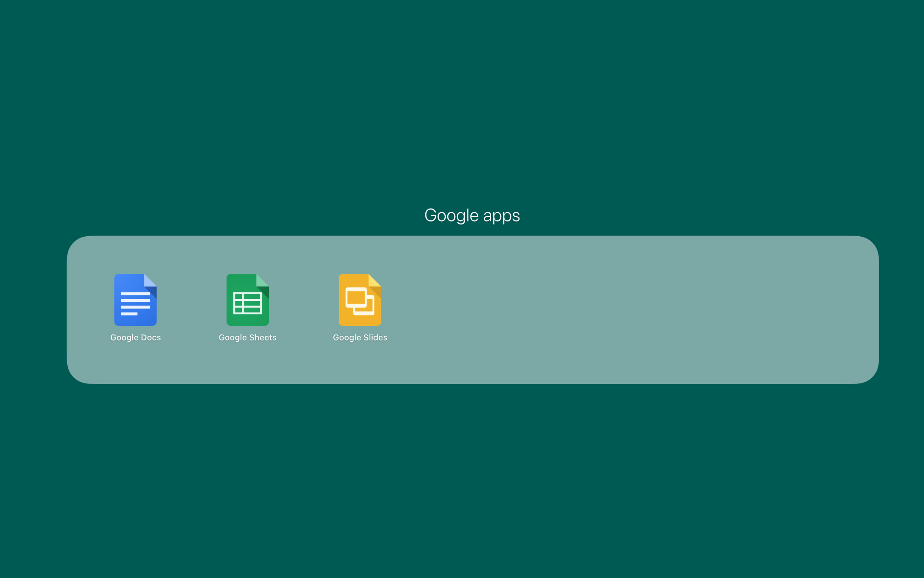Click the word "apps" in folder title
The width and height of the screenshot is (924, 578).
point(501,216)
